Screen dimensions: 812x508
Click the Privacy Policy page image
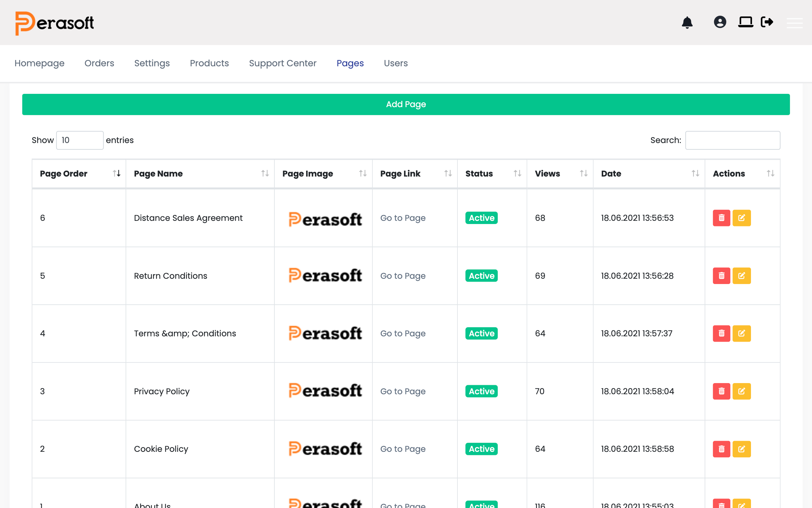pos(325,390)
